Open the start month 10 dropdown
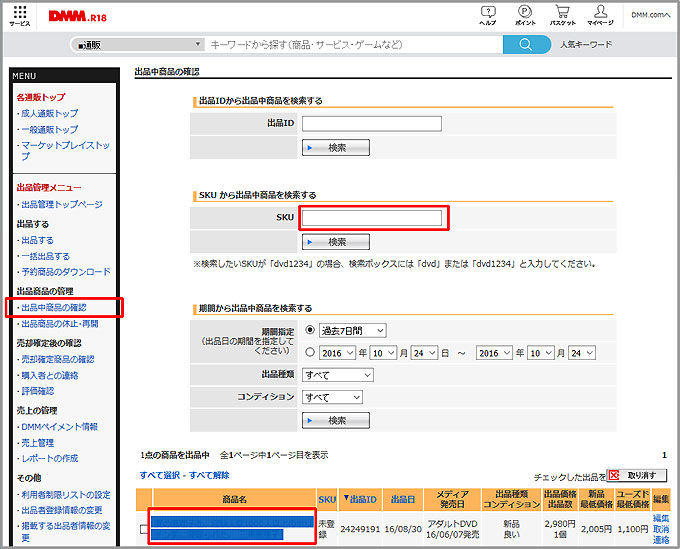The width and height of the screenshot is (680, 549). point(383,353)
